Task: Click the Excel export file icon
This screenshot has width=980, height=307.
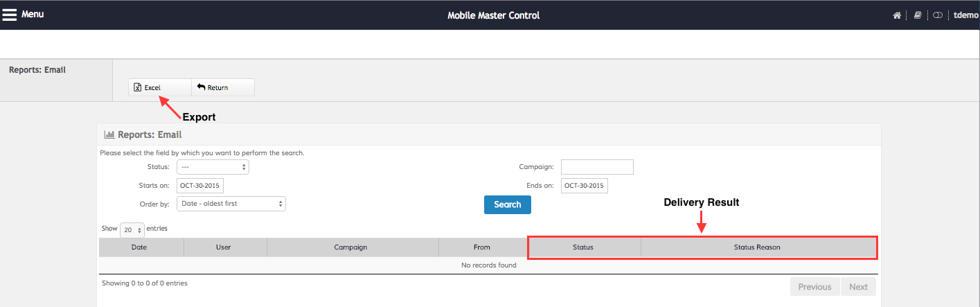Action: pyautogui.click(x=138, y=87)
